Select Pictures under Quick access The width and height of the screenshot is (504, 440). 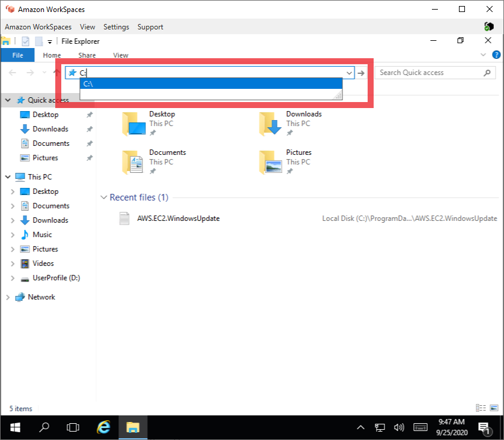[x=45, y=158]
